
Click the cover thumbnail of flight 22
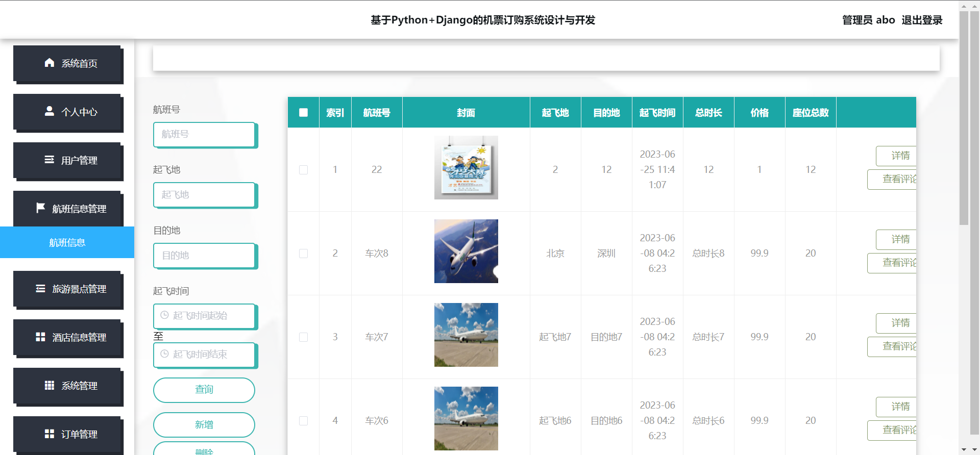click(466, 167)
